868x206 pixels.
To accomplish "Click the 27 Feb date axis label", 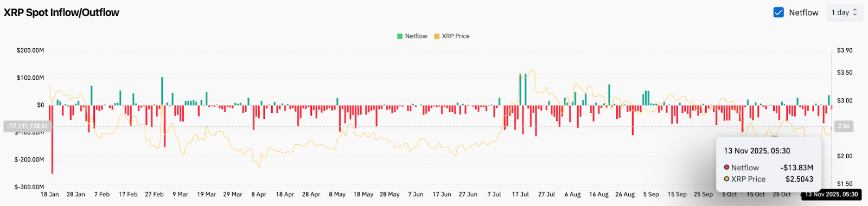I will 154,194.
